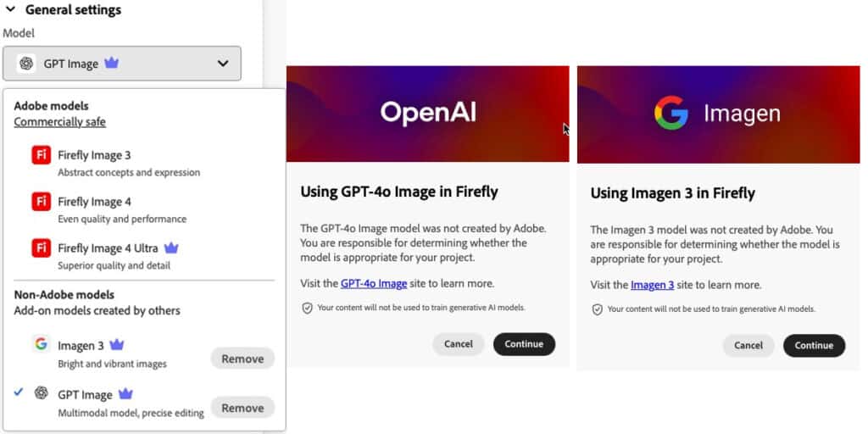This screenshot has width=868, height=434.
Task: Remove the GPT Image add-on model
Action: [242, 408]
